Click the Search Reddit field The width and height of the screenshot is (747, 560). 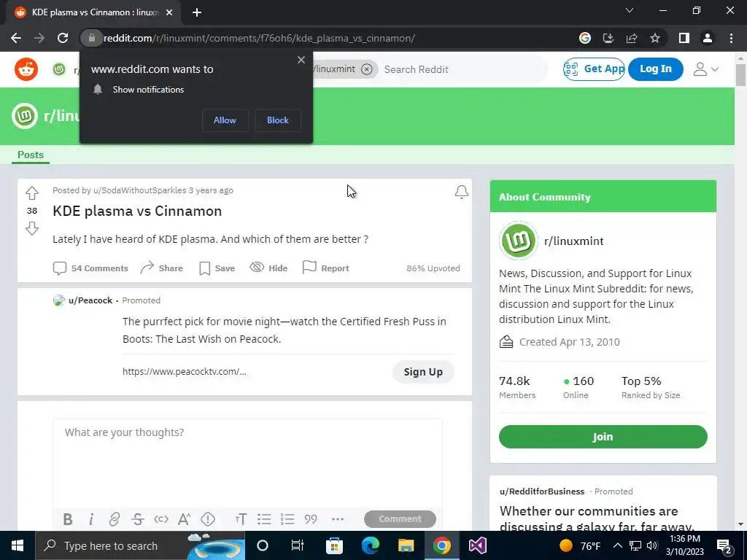[462, 69]
